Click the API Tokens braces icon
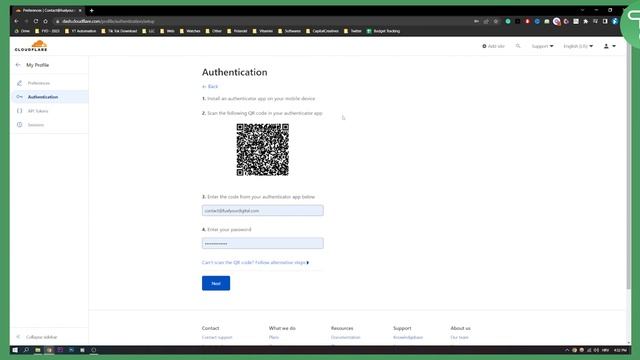The height and width of the screenshot is (360, 640). point(19,111)
